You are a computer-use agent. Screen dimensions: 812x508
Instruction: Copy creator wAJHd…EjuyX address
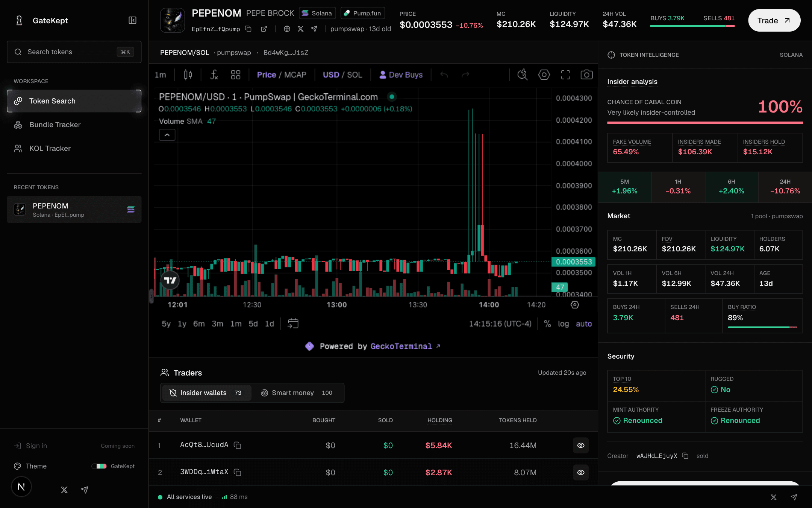(x=685, y=456)
